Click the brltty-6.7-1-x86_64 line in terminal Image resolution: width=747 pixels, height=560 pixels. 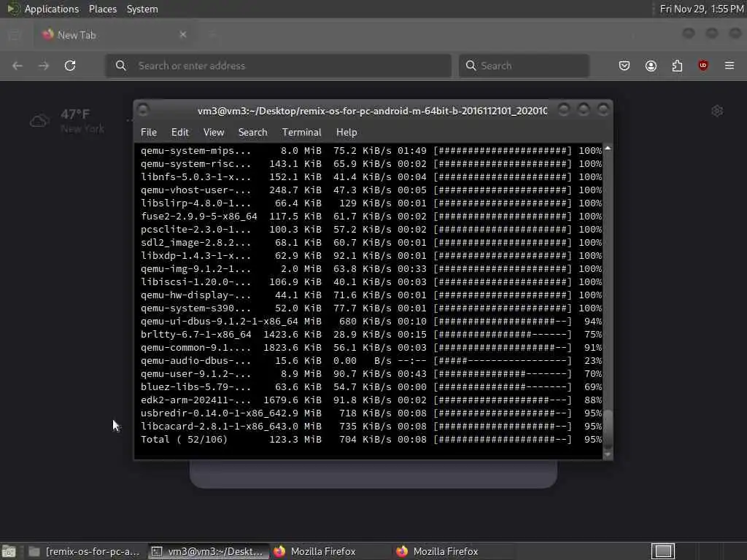click(371, 335)
